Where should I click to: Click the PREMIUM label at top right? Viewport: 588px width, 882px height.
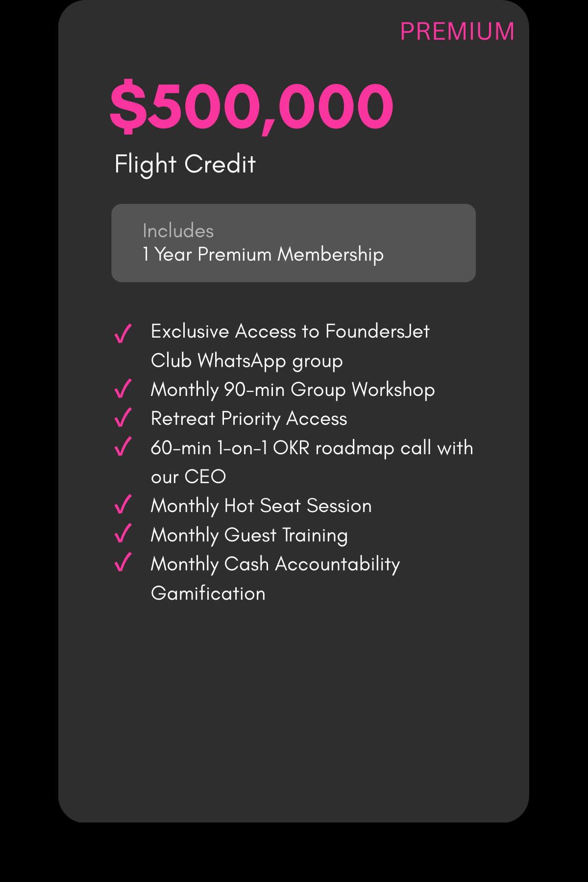457,31
